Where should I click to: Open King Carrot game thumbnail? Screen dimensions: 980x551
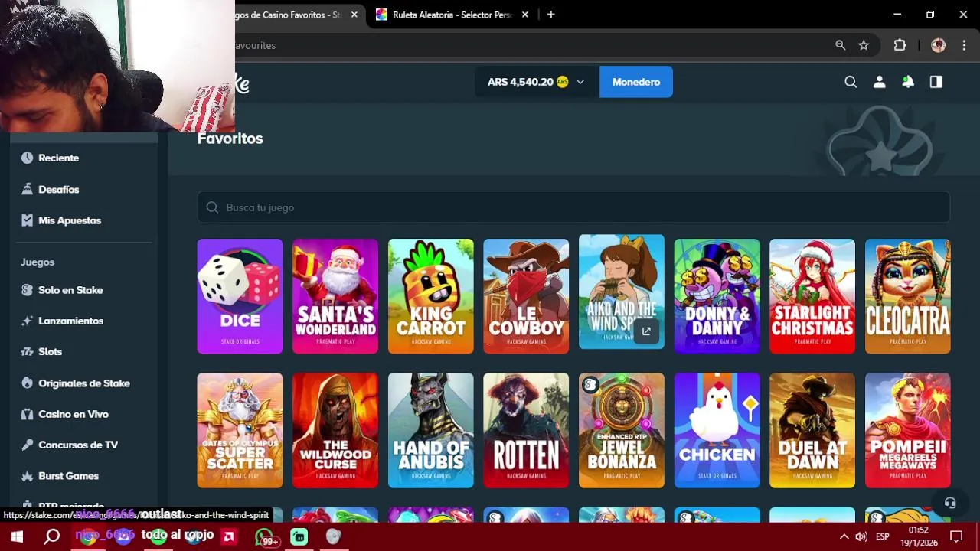430,296
